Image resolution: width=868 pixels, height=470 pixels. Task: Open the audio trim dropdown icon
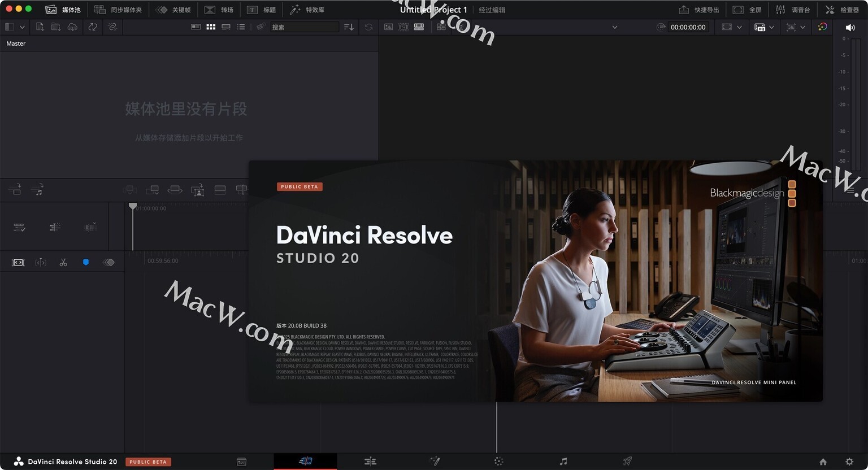90,227
